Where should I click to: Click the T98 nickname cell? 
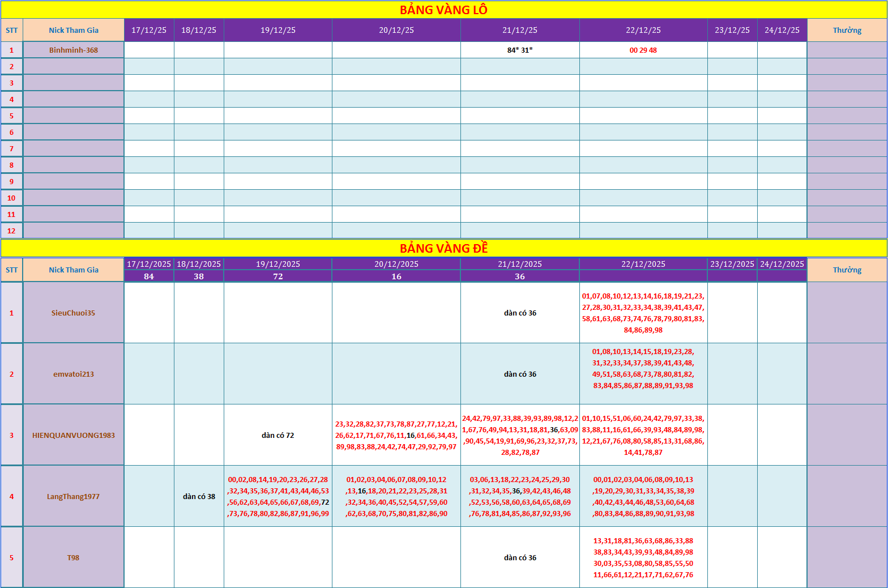(x=74, y=557)
